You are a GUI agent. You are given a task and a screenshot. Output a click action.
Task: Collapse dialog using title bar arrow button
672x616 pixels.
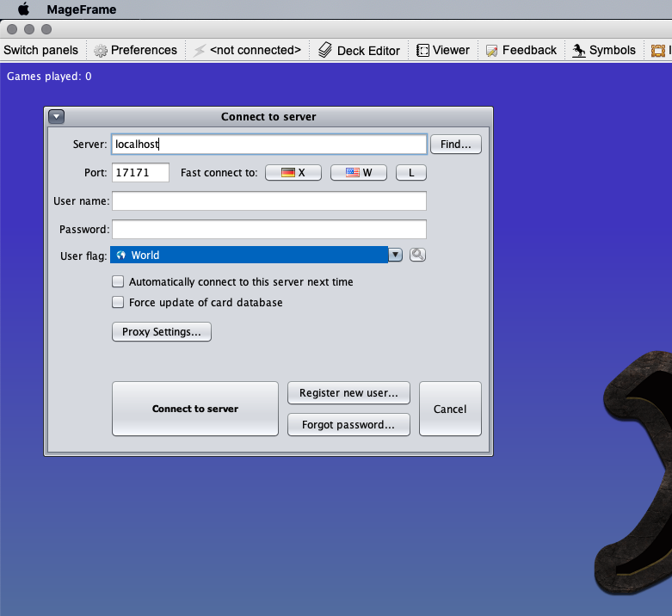[x=56, y=117]
